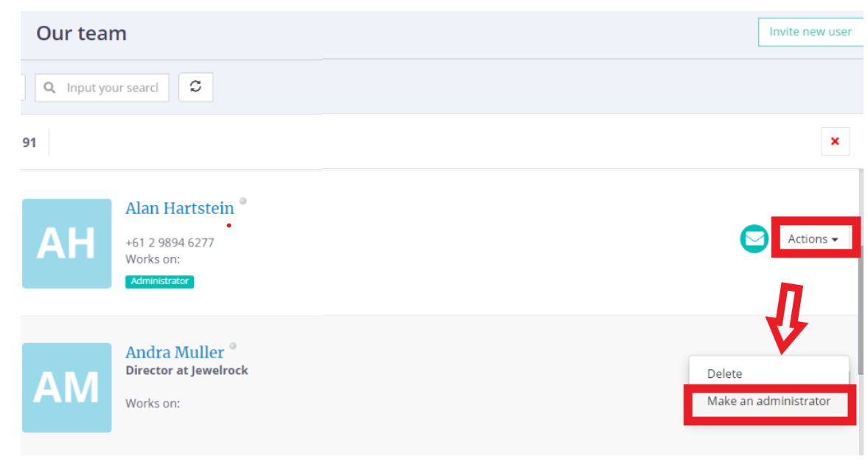Click the Our team page heading

[x=81, y=33]
